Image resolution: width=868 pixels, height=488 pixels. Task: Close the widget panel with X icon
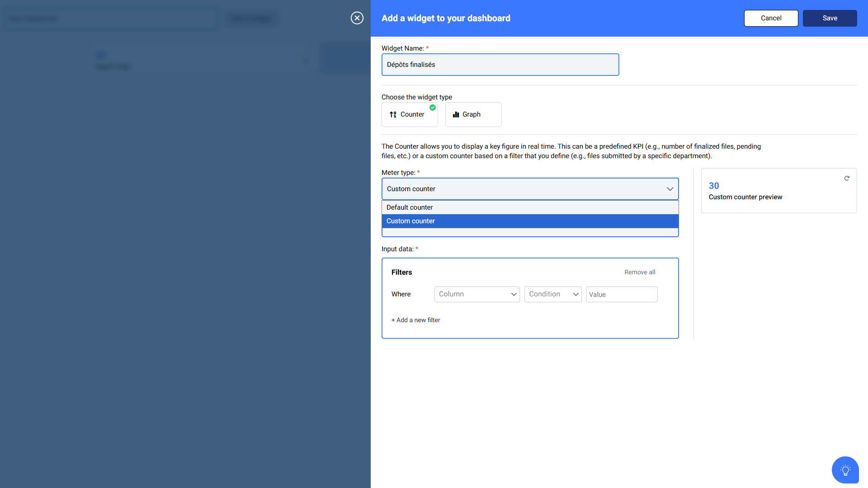tap(357, 18)
